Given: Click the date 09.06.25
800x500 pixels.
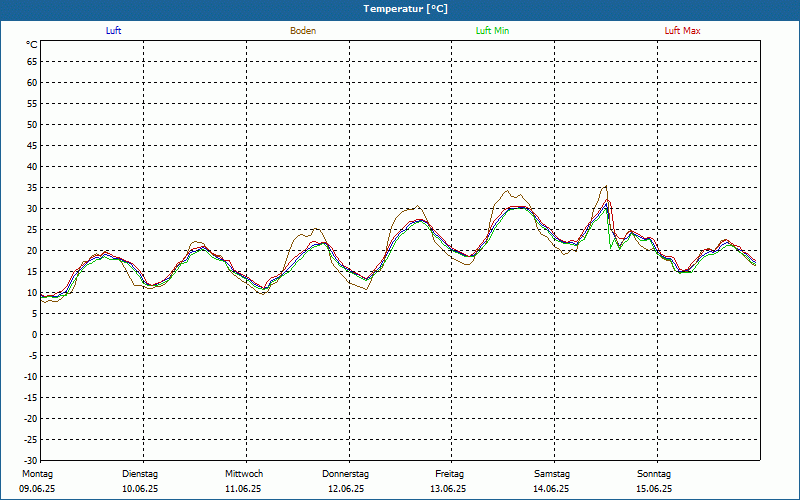Looking at the screenshot, I should pos(37,489).
